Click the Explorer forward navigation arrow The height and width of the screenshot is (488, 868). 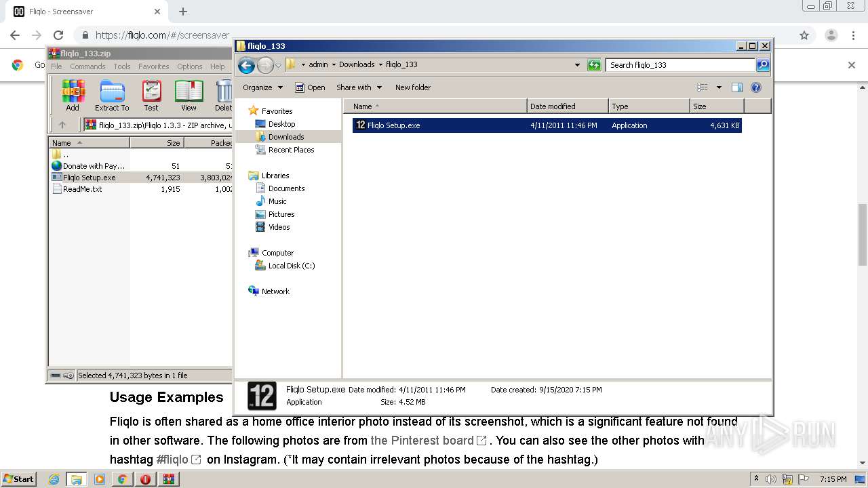coord(265,65)
